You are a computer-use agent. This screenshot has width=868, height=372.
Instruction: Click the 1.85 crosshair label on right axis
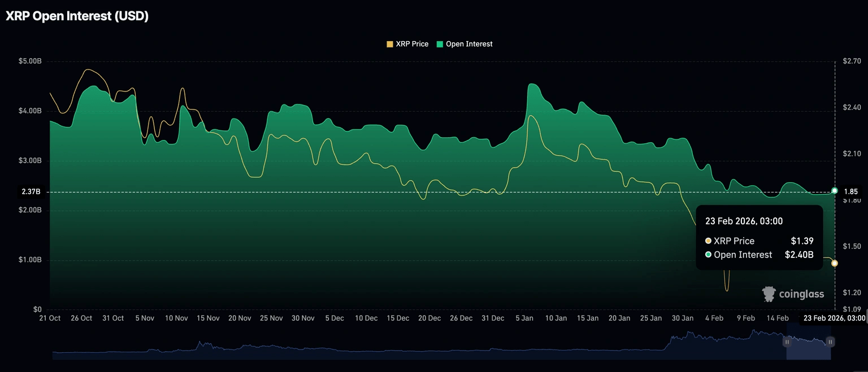(x=850, y=192)
